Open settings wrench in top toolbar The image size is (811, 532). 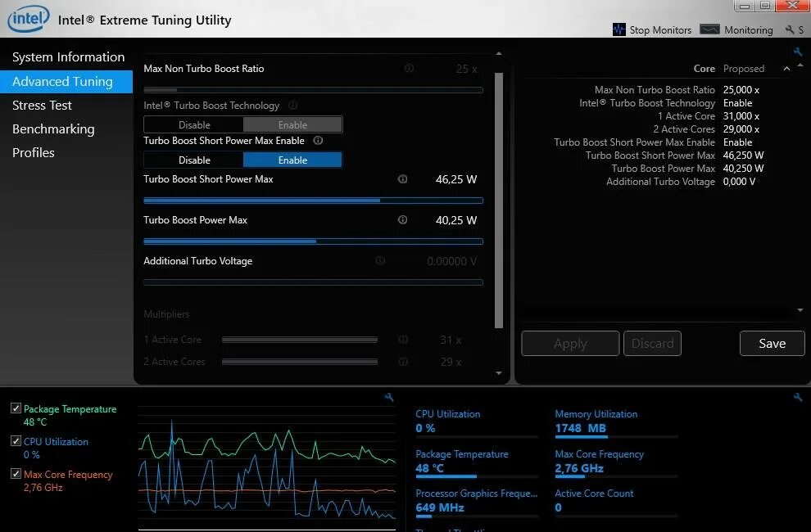[x=789, y=30]
